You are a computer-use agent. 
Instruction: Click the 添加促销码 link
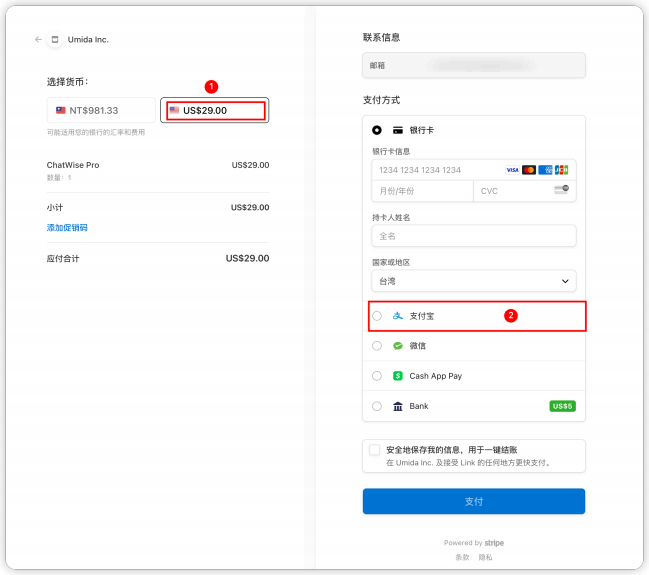pos(67,228)
